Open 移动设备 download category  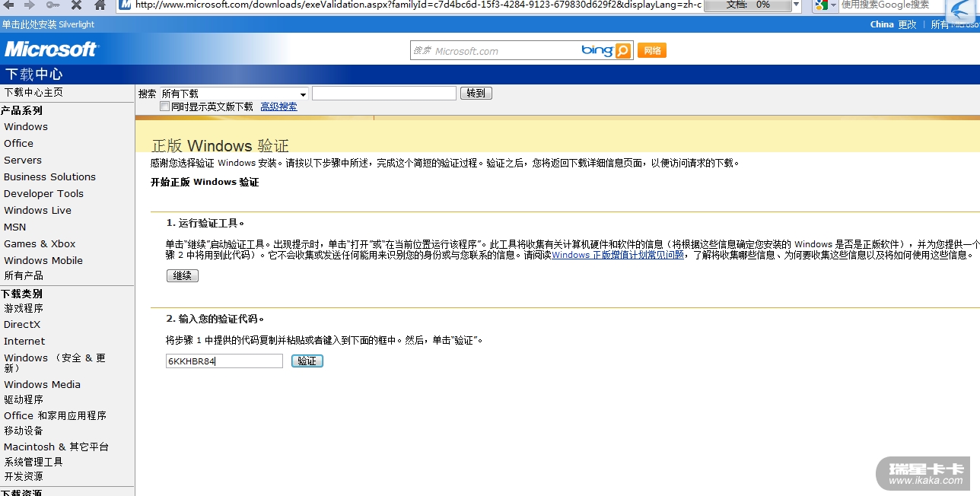[24, 431]
